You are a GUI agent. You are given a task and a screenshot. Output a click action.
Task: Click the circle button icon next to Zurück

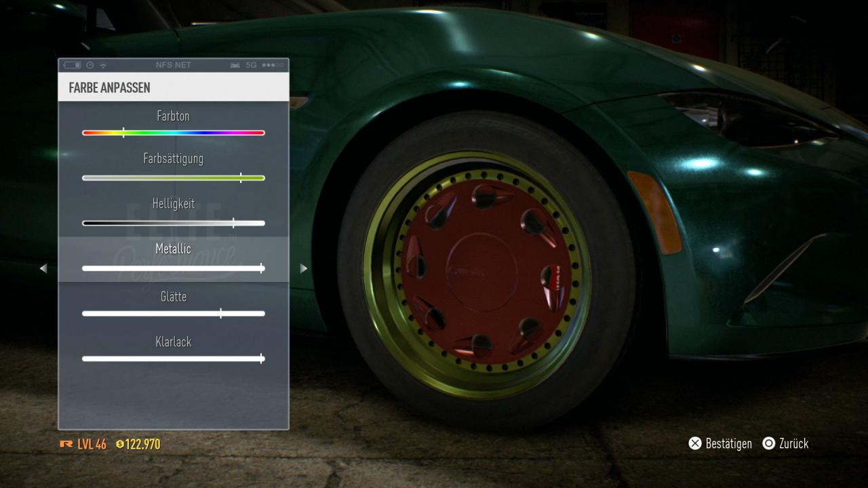tap(768, 443)
